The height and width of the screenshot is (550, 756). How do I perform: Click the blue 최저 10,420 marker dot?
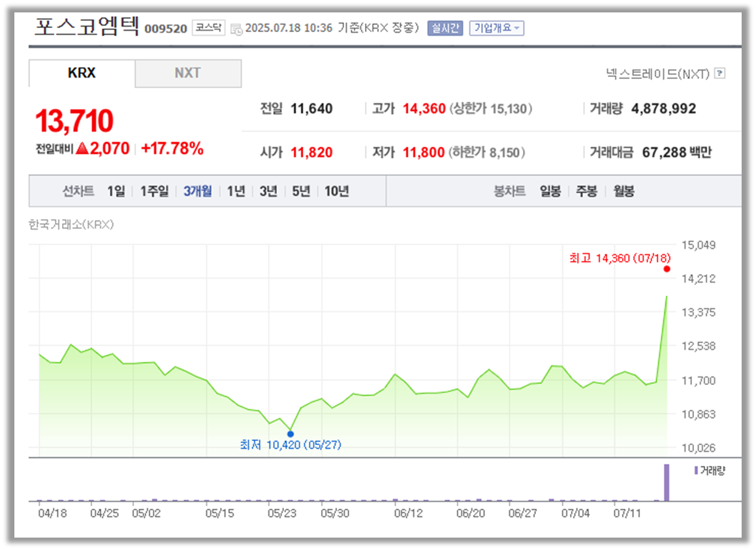click(291, 434)
